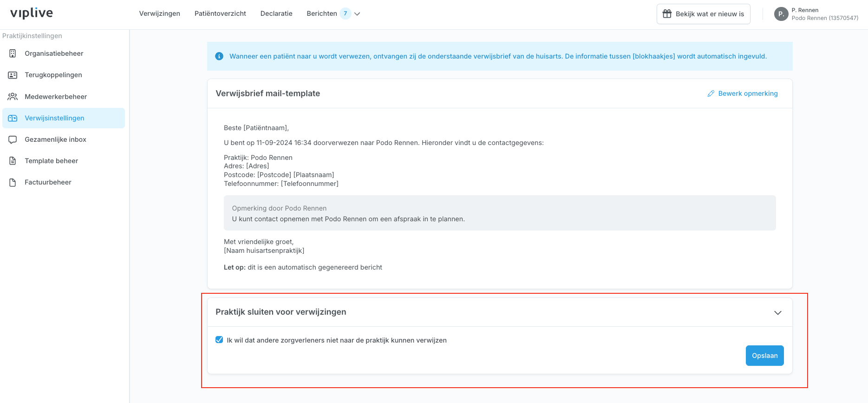Collapse the Praktijk sluiten voor verwijzingen section
868x403 pixels.
(x=778, y=312)
